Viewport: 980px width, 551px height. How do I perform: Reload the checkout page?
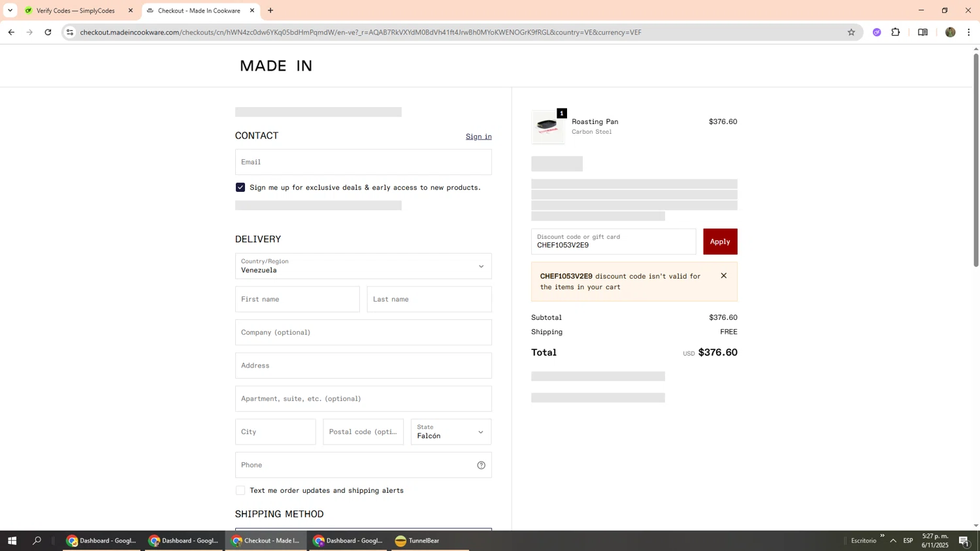click(x=48, y=32)
